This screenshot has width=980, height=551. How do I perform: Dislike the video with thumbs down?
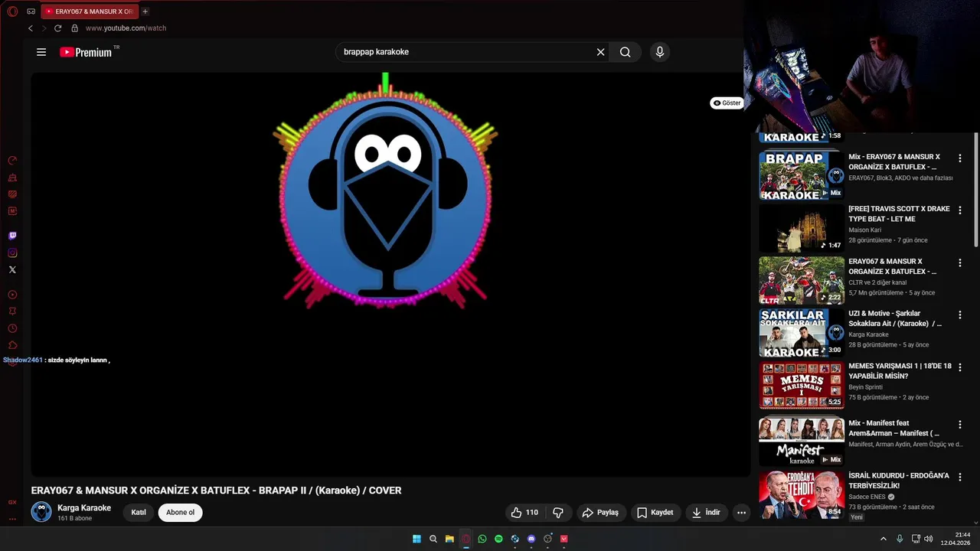coord(558,513)
